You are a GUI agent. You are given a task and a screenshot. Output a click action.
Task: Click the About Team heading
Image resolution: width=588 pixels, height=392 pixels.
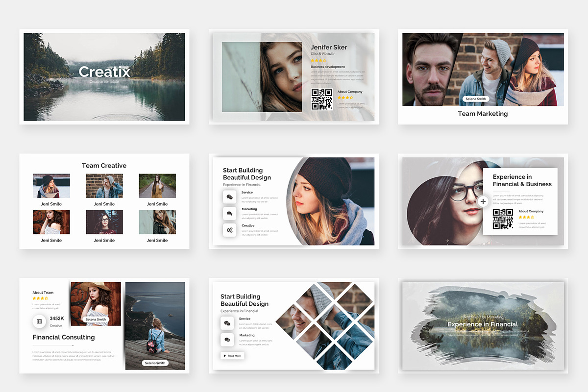(43, 293)
